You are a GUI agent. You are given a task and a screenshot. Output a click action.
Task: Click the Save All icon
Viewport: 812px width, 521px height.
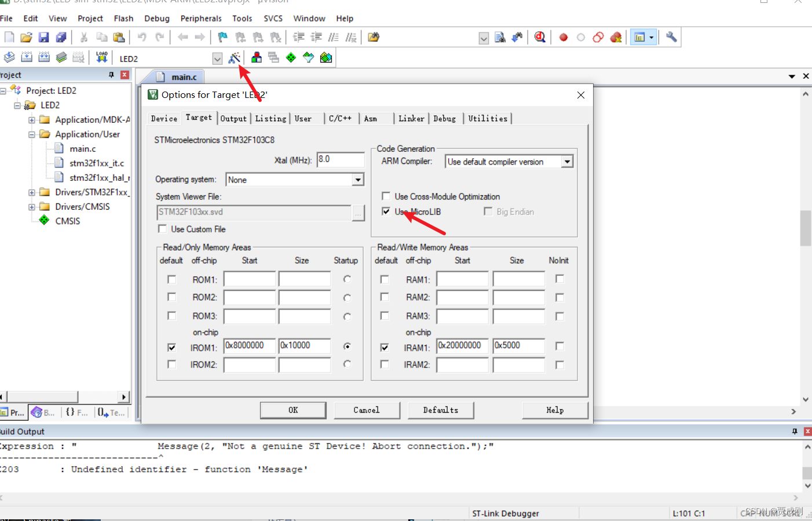[61, 38]
